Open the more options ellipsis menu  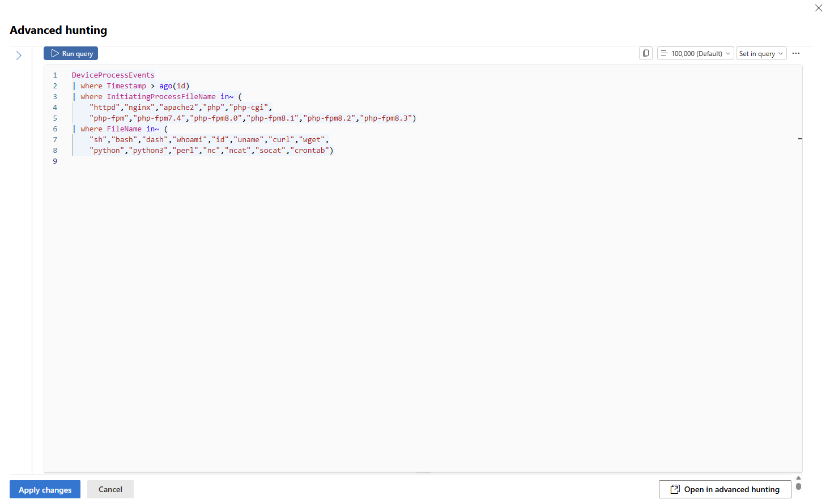coord(796,53)
